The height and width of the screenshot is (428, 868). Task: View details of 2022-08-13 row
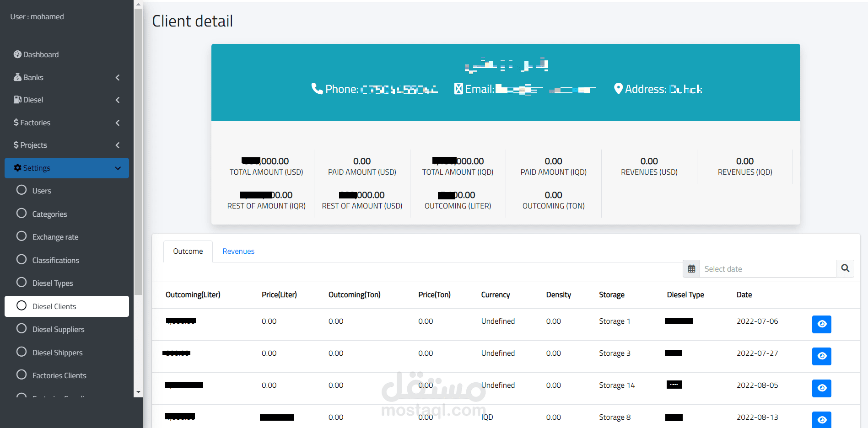pos(822,420)
